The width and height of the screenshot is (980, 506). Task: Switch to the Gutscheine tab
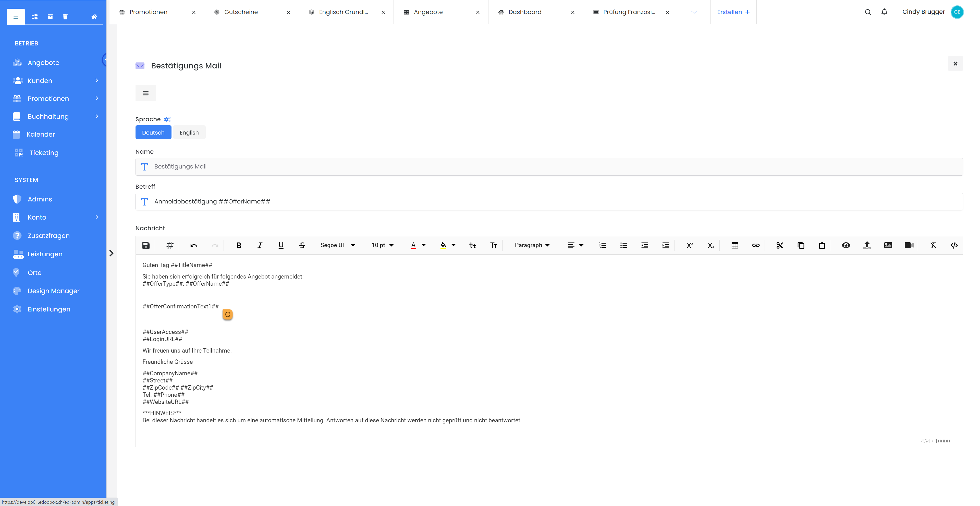[241, 12]
